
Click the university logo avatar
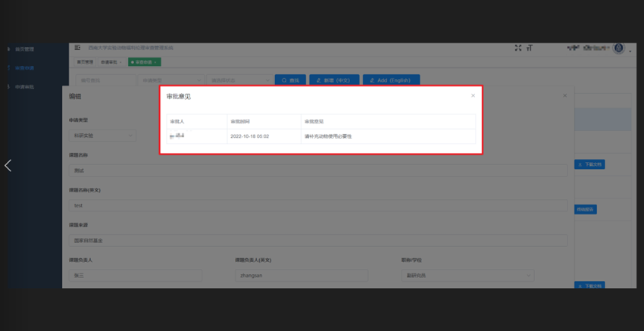click(x=618, y=48)
